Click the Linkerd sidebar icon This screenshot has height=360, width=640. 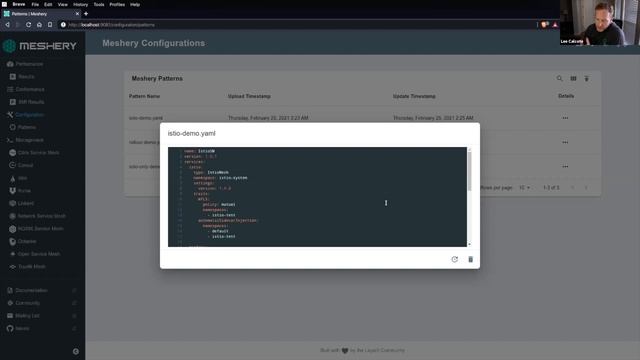[13, 203]
